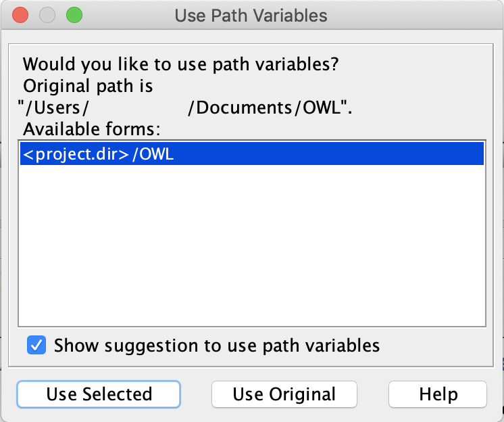The image size is (504, 422).
Task: Click the "/Documents/OWL" path text
Action: tap(269, 108)
